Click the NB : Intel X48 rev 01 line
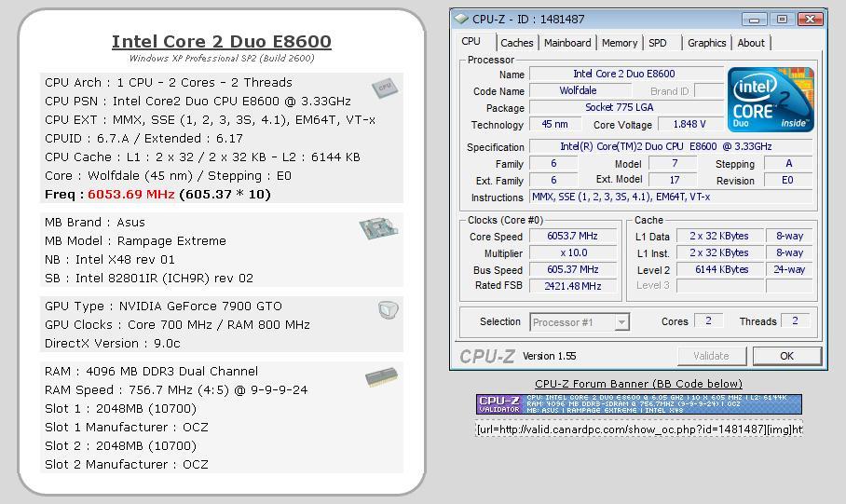The image size is (846, 504). (110, 260)
